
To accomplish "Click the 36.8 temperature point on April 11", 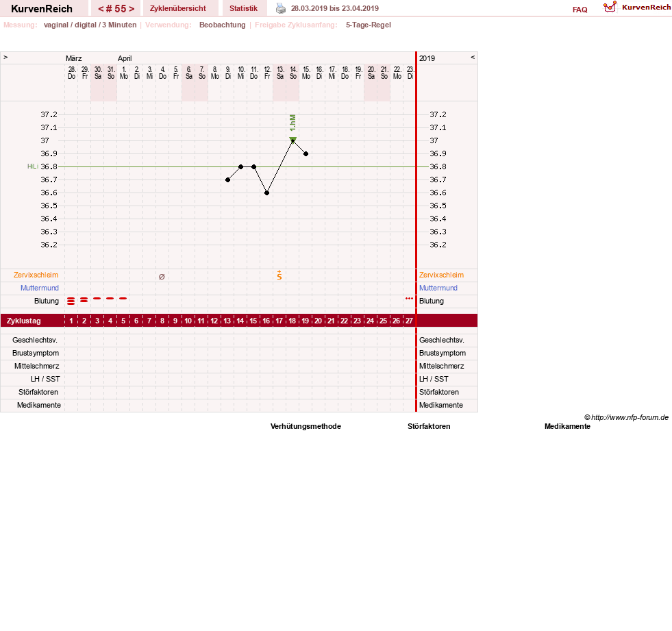I will pos(253,166).
